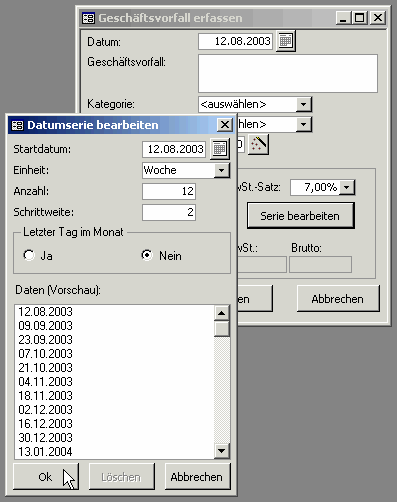397x502 pixels.
Task: Click the Serie bearbeiten button
Action: point(300,216)
